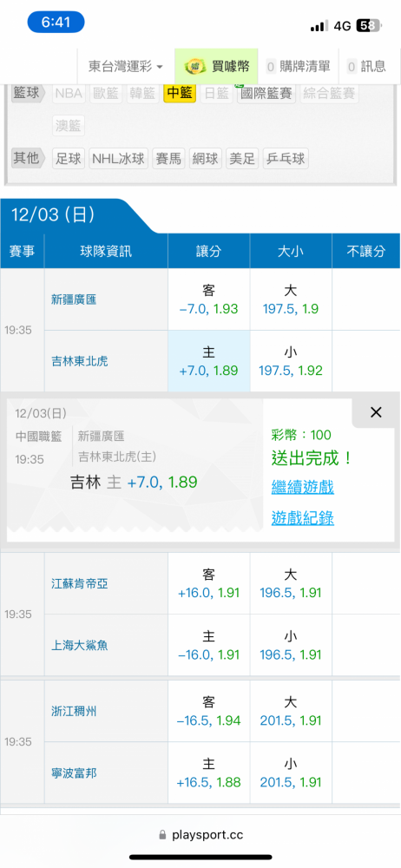Tap the lock icon beside playsport.cc
The width and height of the screenshot is (401, 868).
(163, 834)
